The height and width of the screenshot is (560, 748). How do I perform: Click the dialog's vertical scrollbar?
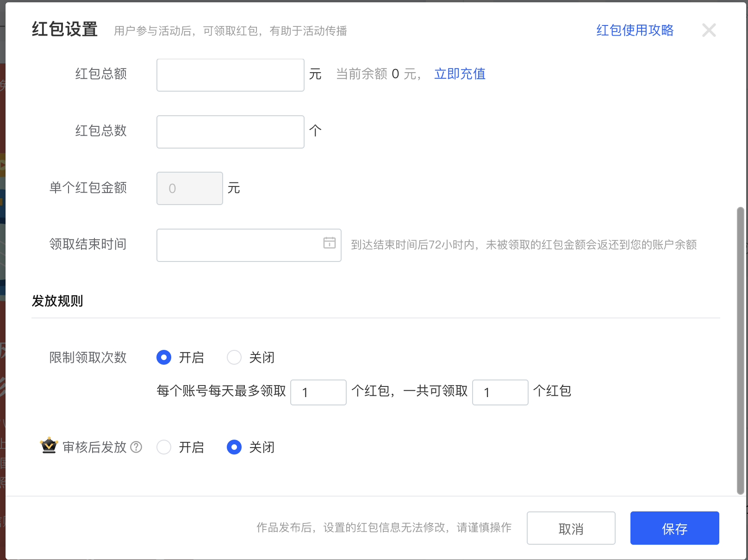click(x=740, y=351)
